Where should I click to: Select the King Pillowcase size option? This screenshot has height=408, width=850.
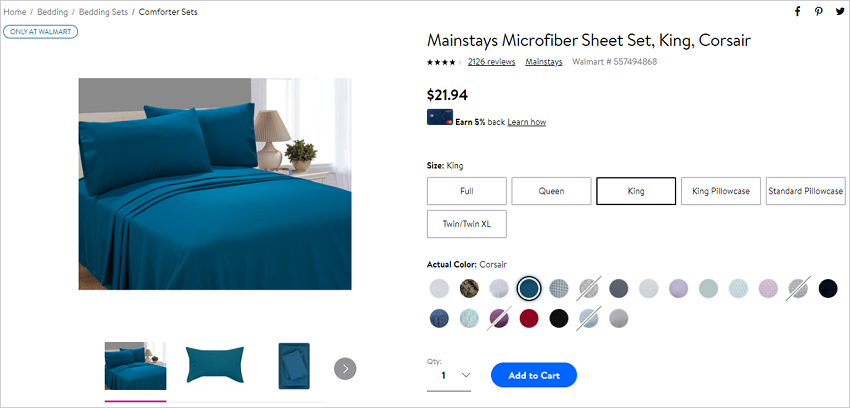click(721, 191)
